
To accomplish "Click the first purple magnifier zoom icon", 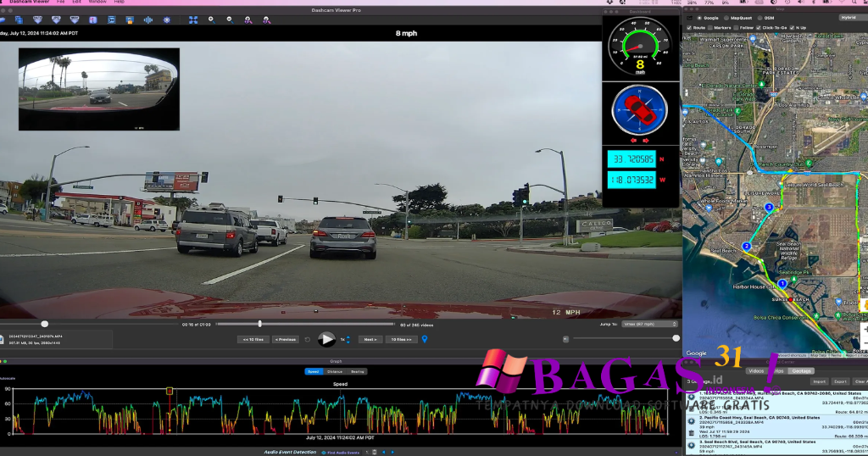I will [x=248, y=19].
